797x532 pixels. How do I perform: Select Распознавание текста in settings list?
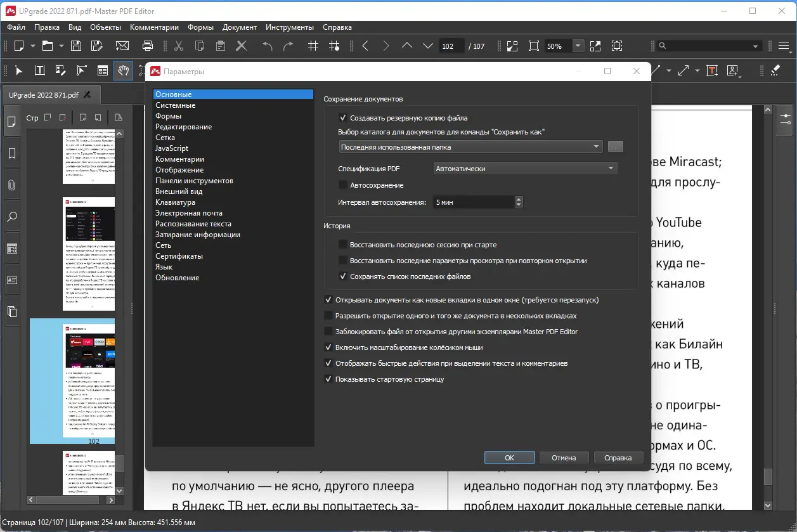click(193, 224)
